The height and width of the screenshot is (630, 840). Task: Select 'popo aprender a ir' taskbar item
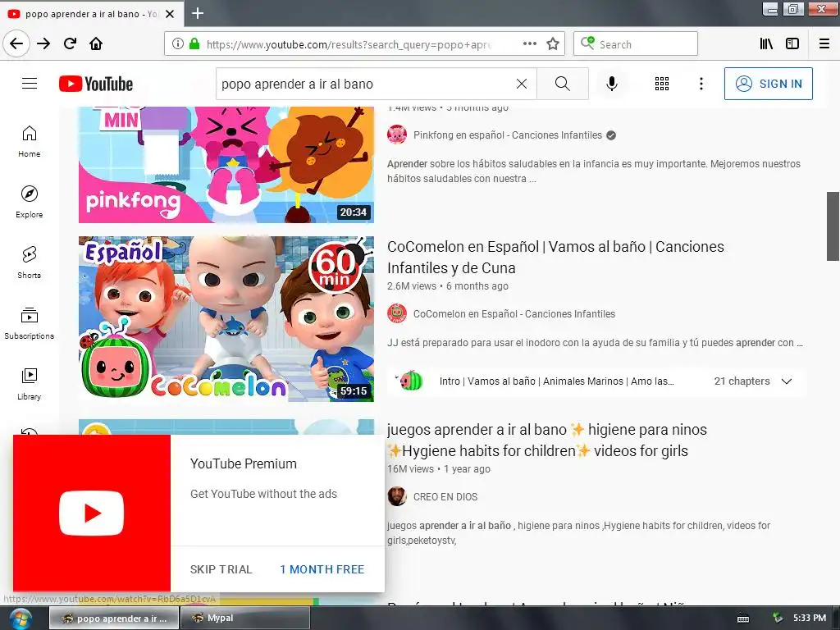[115, 619]
